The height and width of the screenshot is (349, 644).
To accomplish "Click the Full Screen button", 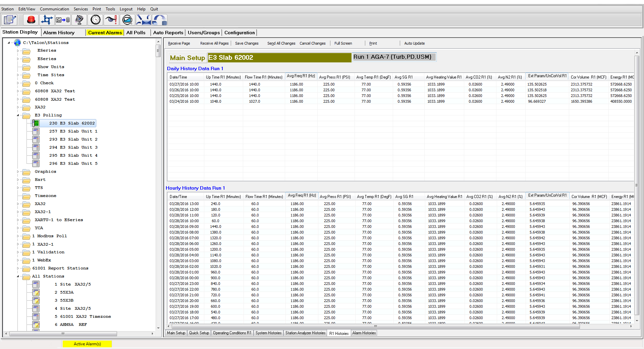I will click(343, 43).
